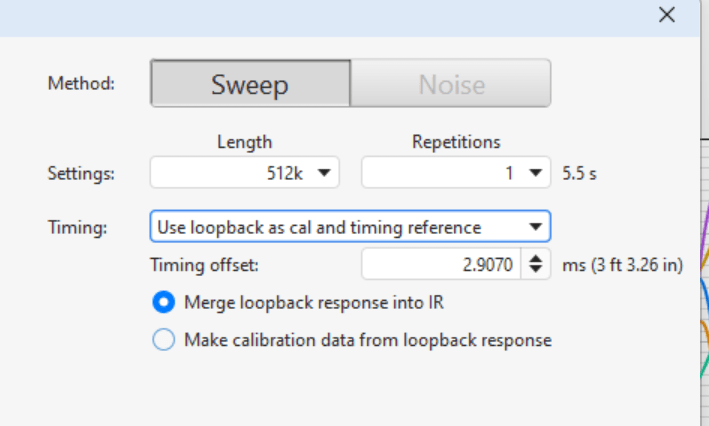This screenshot has height=426, width=709.
Task: Expand the Timing reference dropdown
Action: pyautogui.click(x=350, y=226)
